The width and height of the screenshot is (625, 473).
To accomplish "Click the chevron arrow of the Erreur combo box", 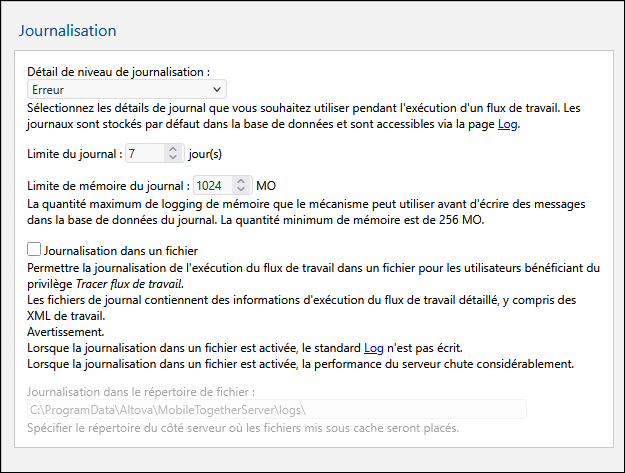I will (x=217, y=90).
